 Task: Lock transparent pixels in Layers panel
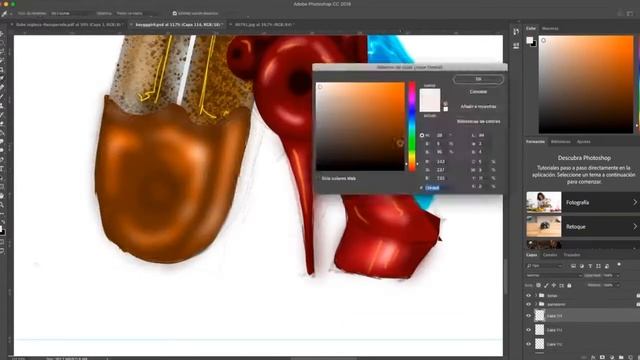(539, 285)
